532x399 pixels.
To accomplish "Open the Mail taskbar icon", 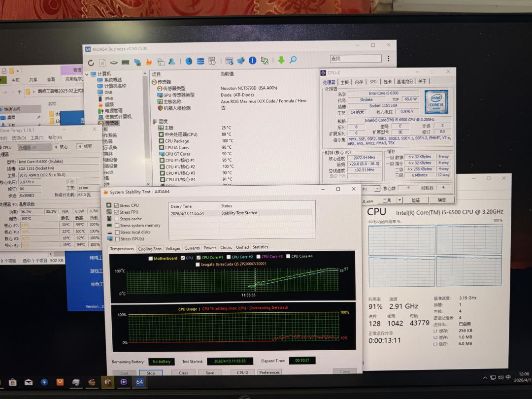I will [x=29, y=382].
